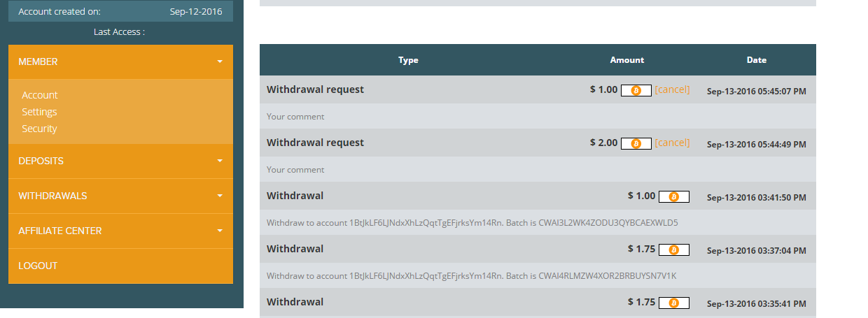This screenshot has height=318, width=868.
Task: Click the Type column header
Action: [408, 60]
